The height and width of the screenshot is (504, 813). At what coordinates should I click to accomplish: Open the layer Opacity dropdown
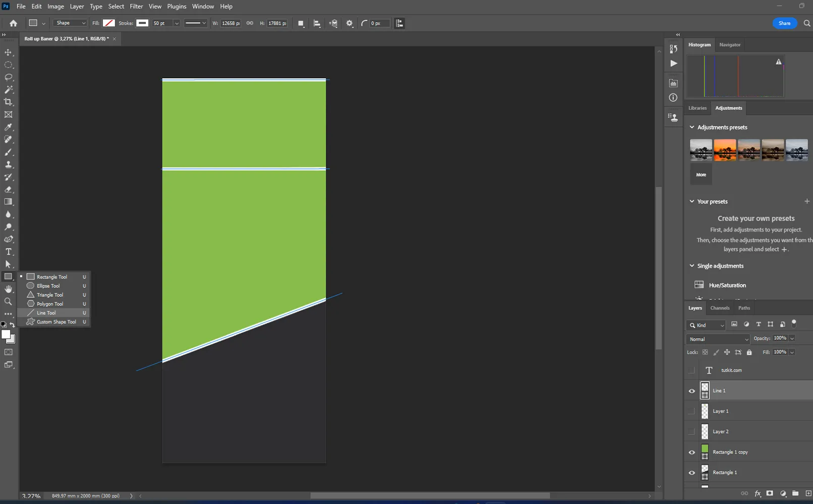[x=792, y=339]
